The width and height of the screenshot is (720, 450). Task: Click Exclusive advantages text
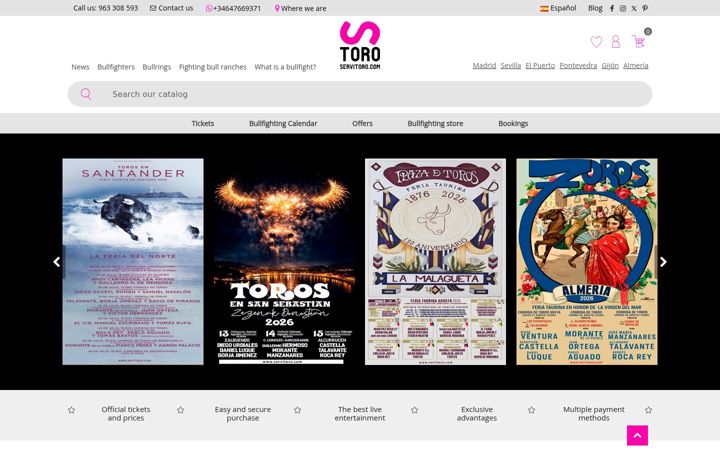[x=477, y=414]
